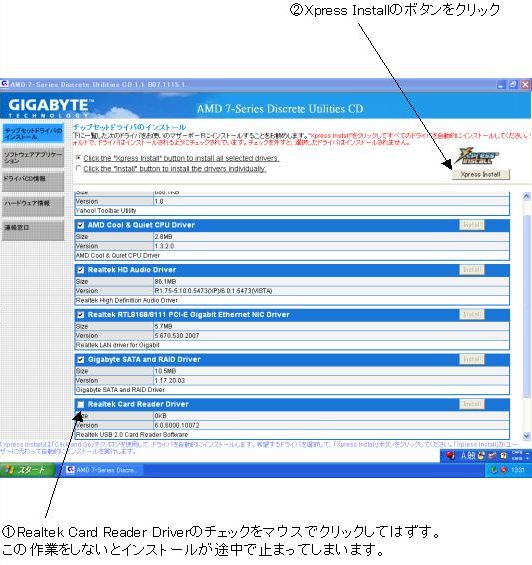Click the red round system tray icon

(504, 470)
